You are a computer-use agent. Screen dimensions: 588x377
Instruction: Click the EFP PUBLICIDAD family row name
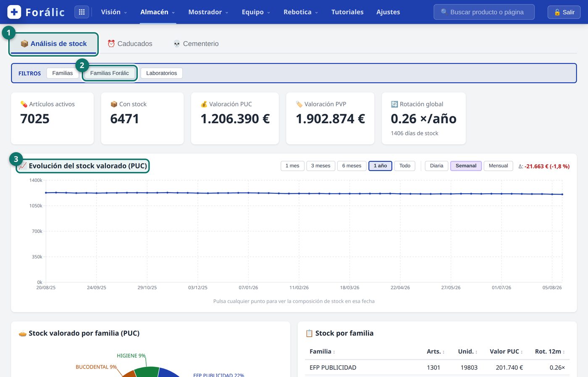coord(333,368)
